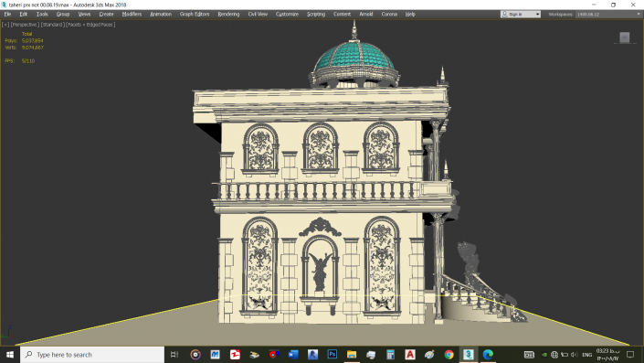Image resolution: width=644 pixels, height=363 pixels.
Task: Open AutoCAD from the taskbar
Action: pos(410,355)
